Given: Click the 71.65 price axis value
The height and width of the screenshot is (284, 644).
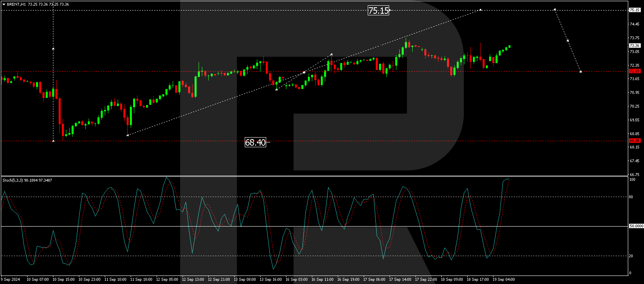Looking at the screenshot, I should [635, 79].
